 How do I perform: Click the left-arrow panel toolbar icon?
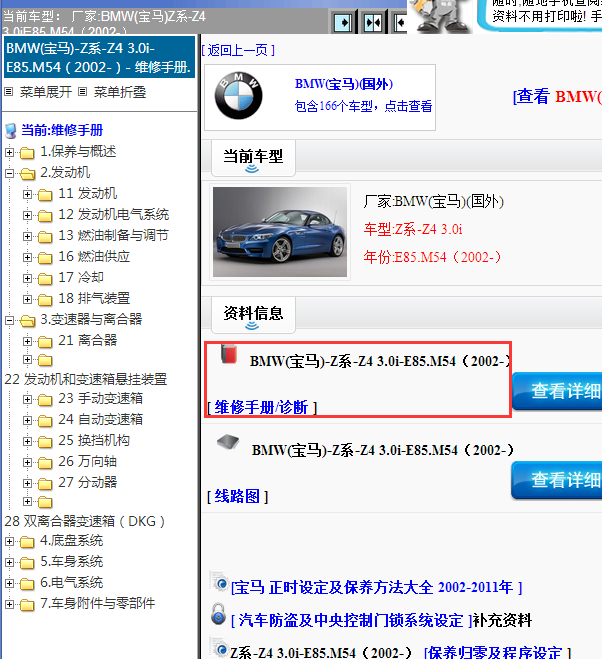tap(400, 22)
